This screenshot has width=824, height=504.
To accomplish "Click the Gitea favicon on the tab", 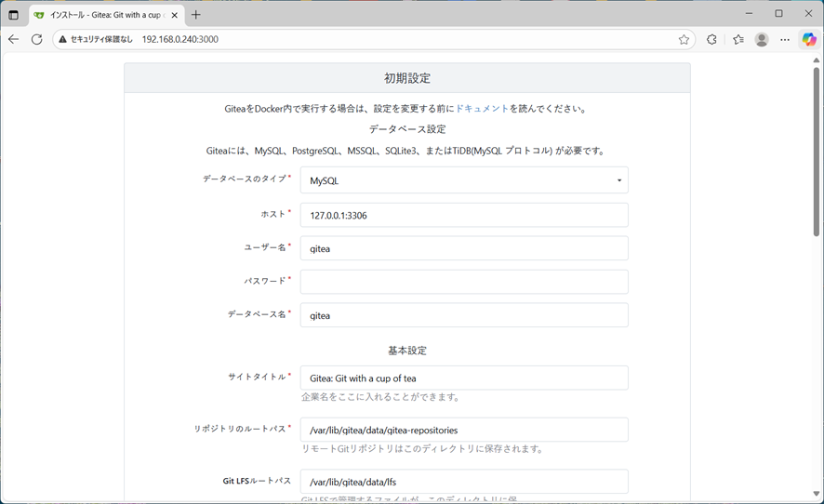I will pos(38,15).
